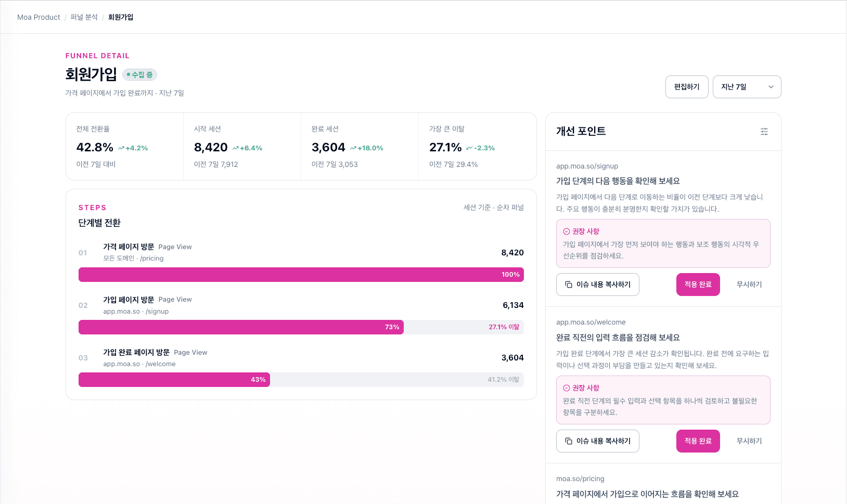Select the 완료 세션 3,604 metric card
The image size is (847, 504).
[x=360, y=147]
